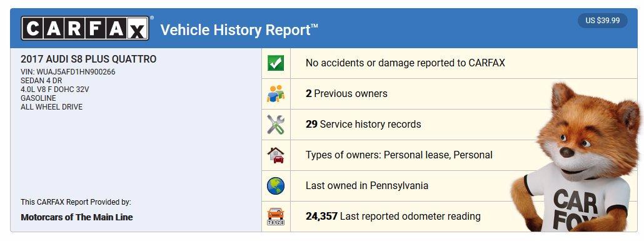644x241 pixels.
Task: Click the VIN WUAJ5AFD1HN900266 text
Action: pyautogui.click(x=68, y=72)
